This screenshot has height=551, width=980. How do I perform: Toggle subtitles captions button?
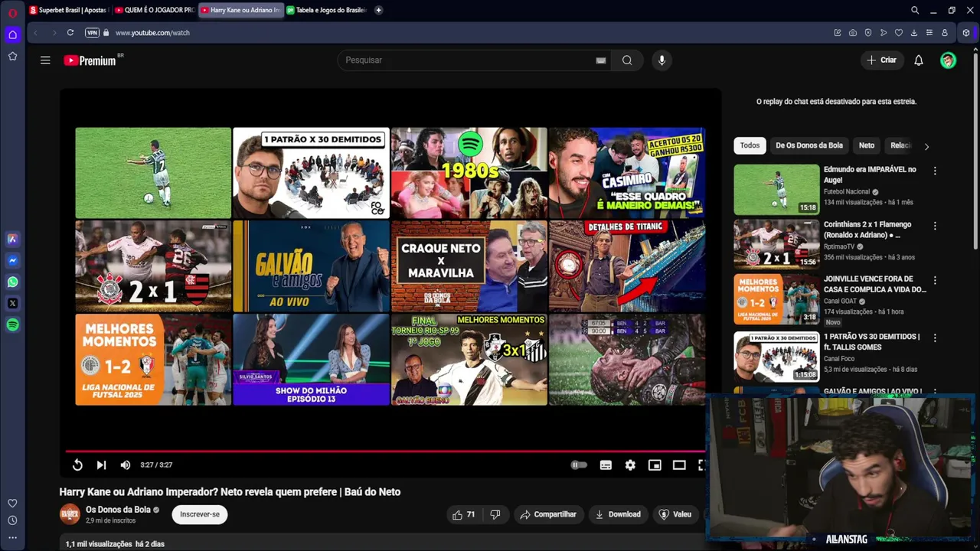tap(606, 465)
